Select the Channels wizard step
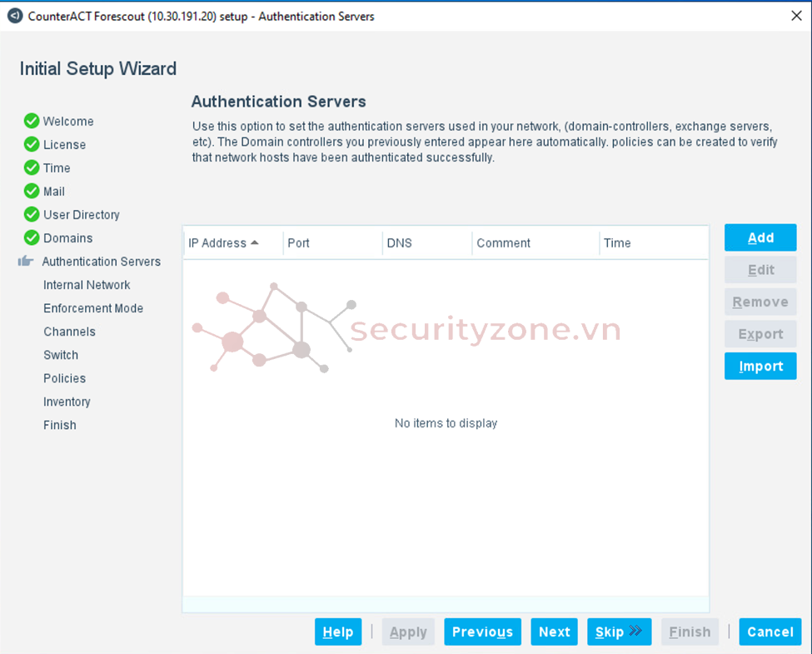The height and width of the screenshot is (654, 812). (69, 331)
